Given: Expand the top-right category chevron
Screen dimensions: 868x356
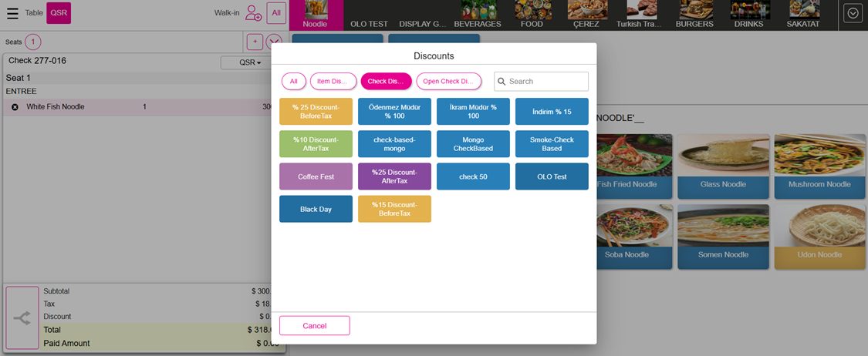Looking at the screenshot, I should pyautogui.click(x=853, y=14).
